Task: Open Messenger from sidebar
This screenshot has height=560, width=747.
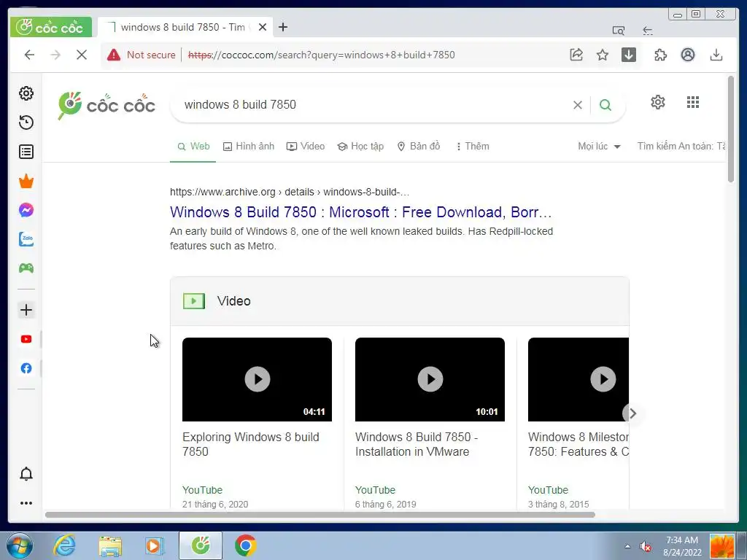Action: click(x=26, y=210)
